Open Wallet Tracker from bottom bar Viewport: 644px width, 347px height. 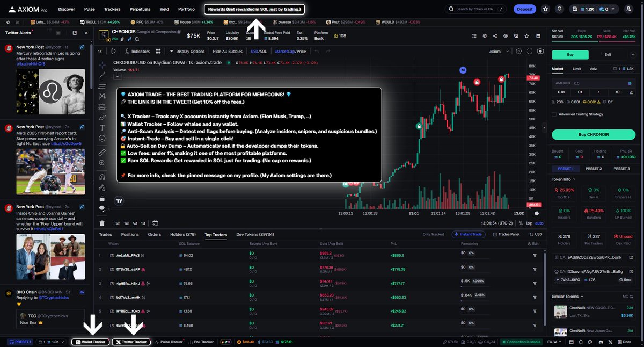(91, 342)
